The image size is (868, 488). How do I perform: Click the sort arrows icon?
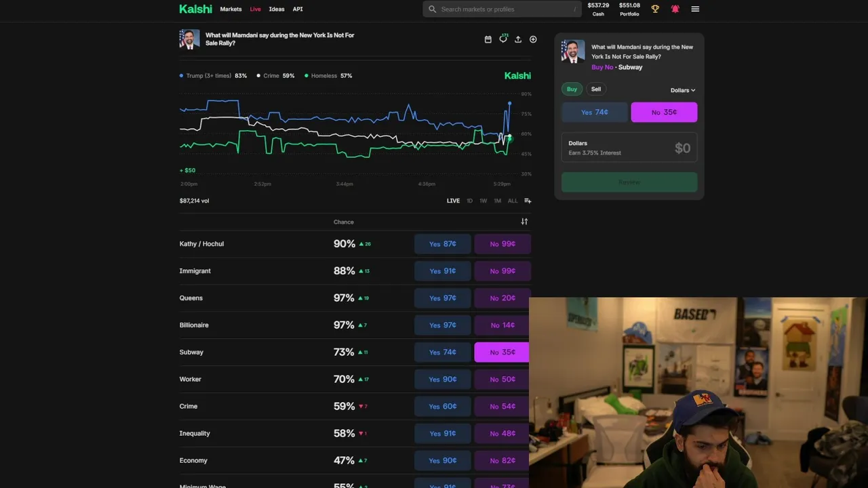click(524, 222)
